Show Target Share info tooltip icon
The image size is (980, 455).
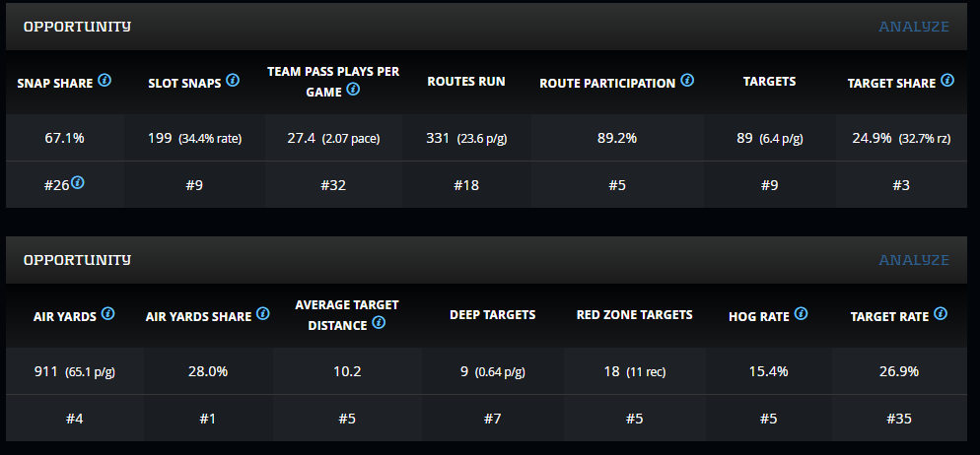pos(947,81)
